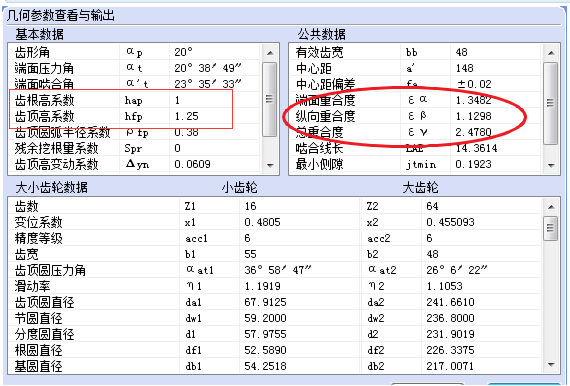The width and height of the screenshot is (570, 386).
Task: Click the down arrow of 大小齿轮数据 scrollbar
Action: [551, 364]
